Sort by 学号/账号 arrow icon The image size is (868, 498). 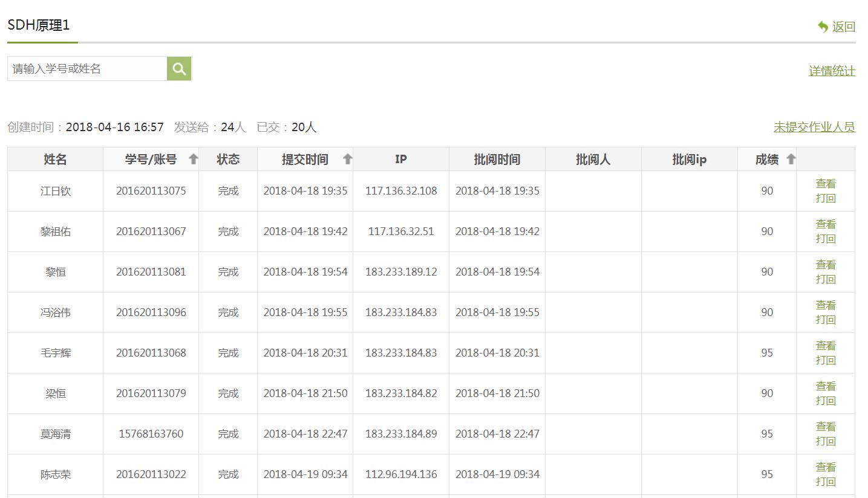click(194, 159)
